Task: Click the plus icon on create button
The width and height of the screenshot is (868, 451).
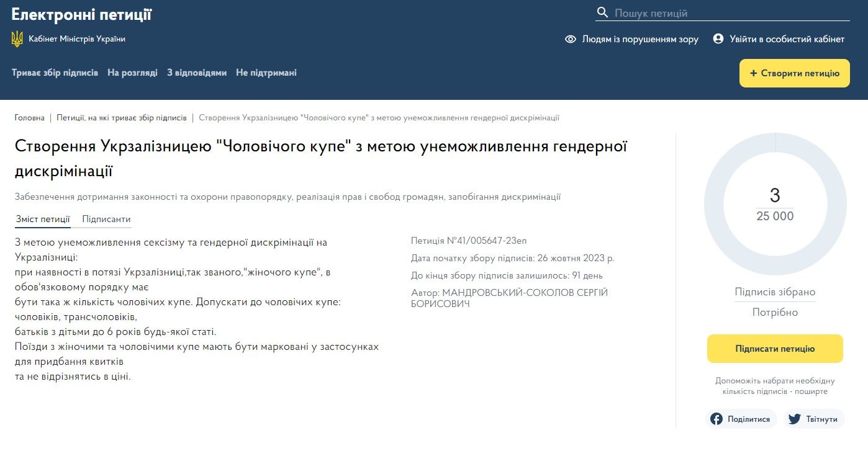Action: point(754,73)
